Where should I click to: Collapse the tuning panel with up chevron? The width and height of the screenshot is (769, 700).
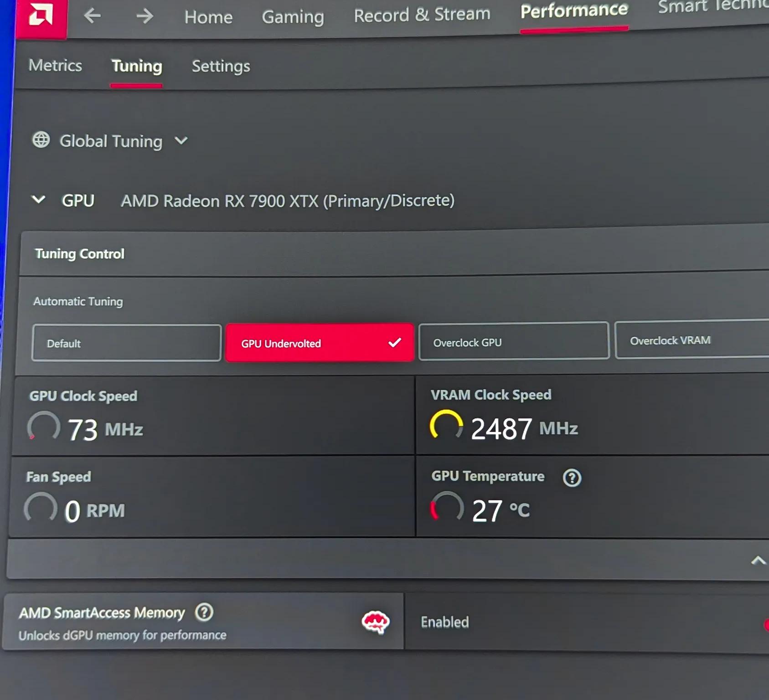click(x=758, y=560)
